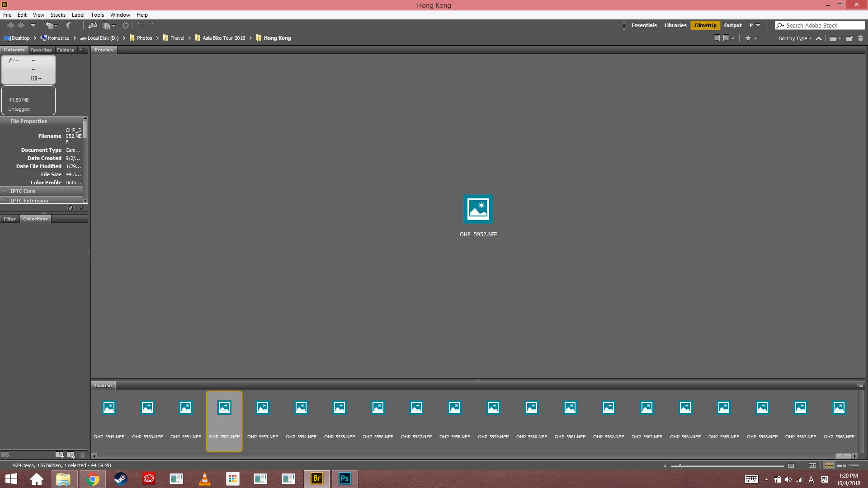Click the smaller thumbnail size button
Viewport: 868px width, 488px height.
(665, 465)
